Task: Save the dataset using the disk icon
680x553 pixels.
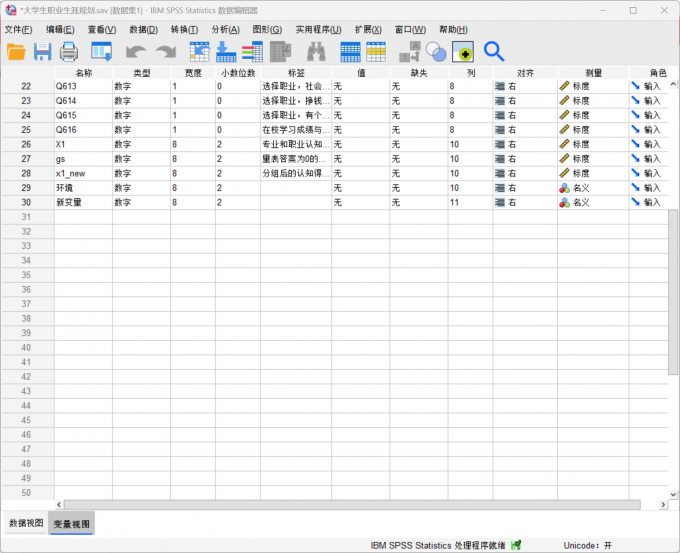Action: coord(43,52)
